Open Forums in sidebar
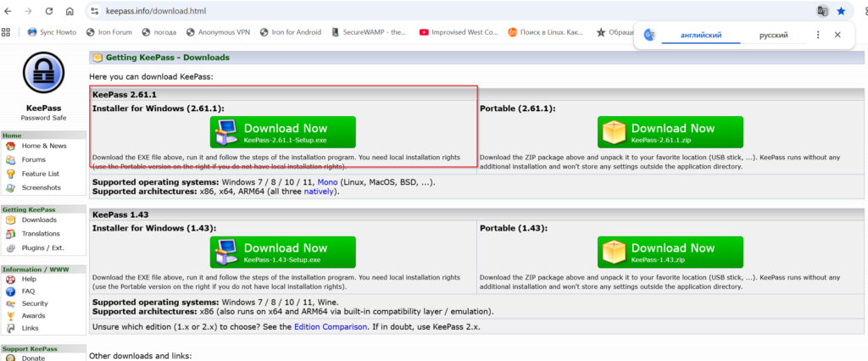Image resolution: width=868 pixels, height=361 pixels. [34, 159]
